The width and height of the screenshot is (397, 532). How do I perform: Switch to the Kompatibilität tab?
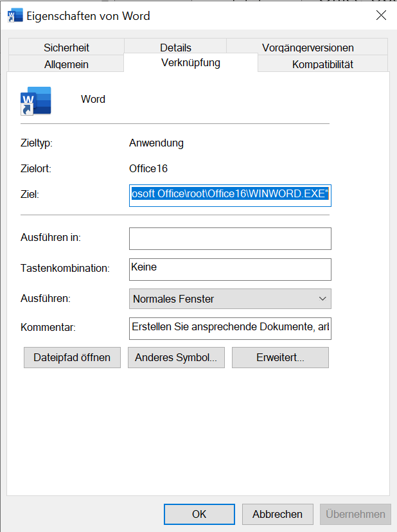(322, 64)
